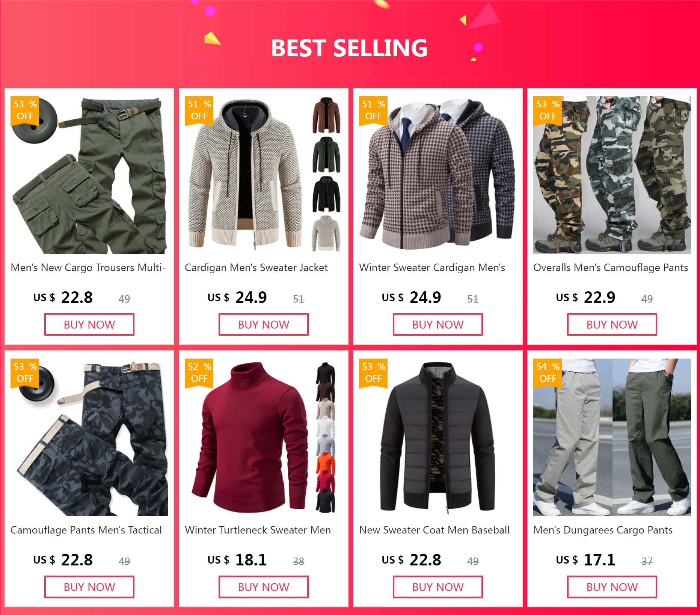Screen dimensions: 700x615
Task: Click the Winter Turtleneck Sweater Men title
Action: 258,530
